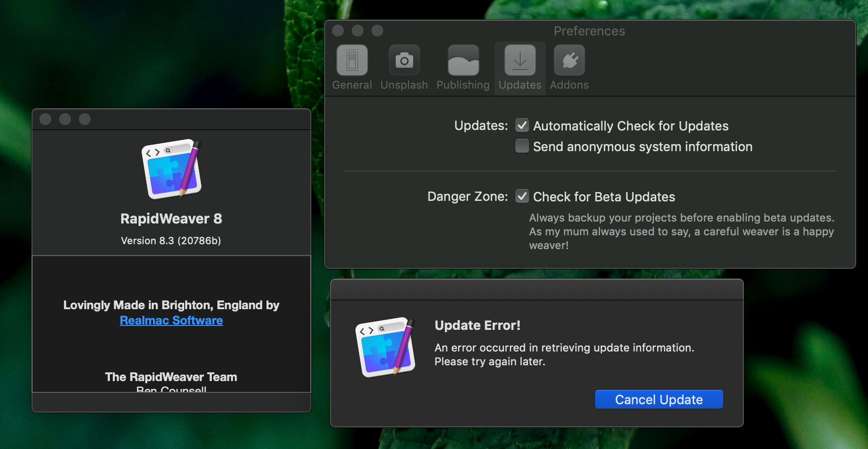Click the 'Danger Zone:' label

pyautogui.click(x=467, y=196)
